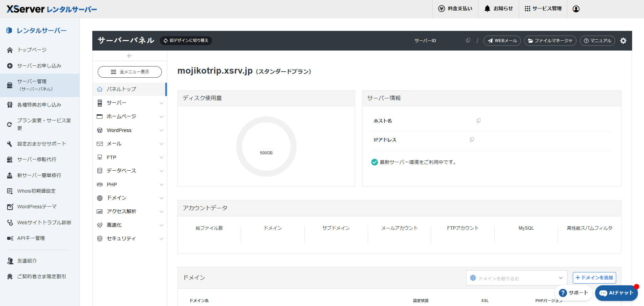Open WordPressテーマ in left sidebar
644x306 pixels.
click(x=40, y=207)
